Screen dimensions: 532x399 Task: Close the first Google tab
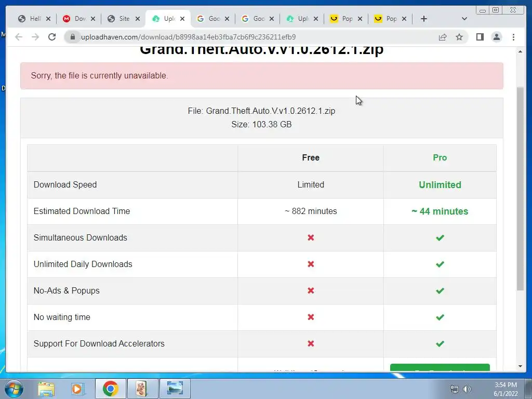pos(227,19)
